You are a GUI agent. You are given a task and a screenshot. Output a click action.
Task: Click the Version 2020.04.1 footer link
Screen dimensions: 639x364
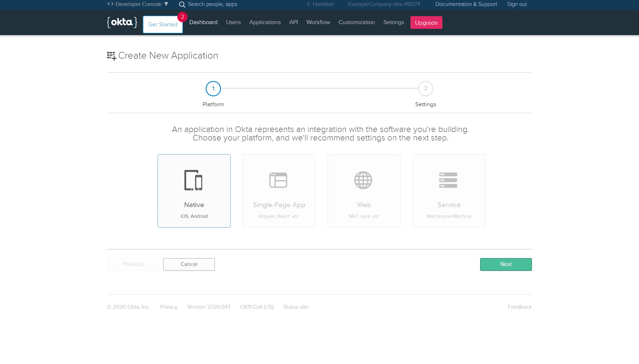(209, 307)
